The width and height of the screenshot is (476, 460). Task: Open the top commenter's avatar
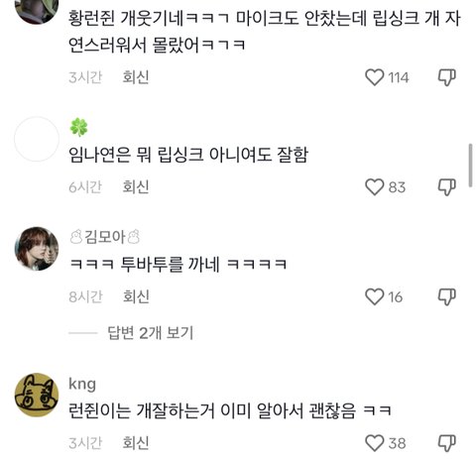(37, 10)
